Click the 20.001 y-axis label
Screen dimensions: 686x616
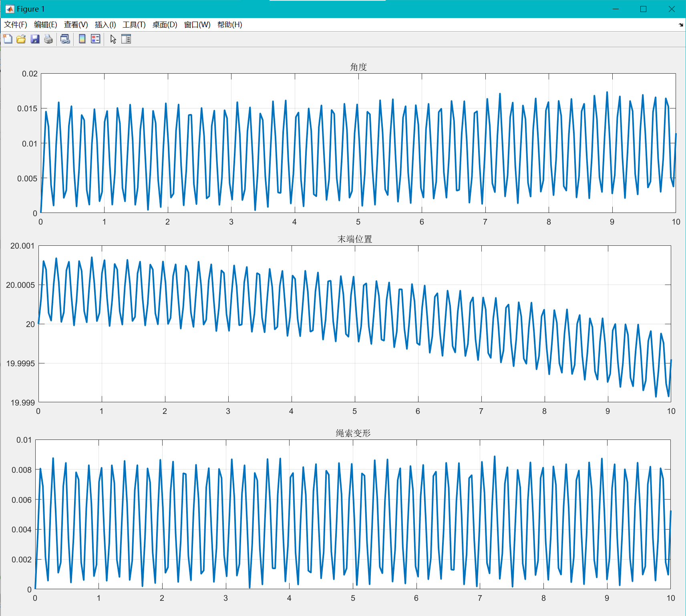[x=22, y=246]
